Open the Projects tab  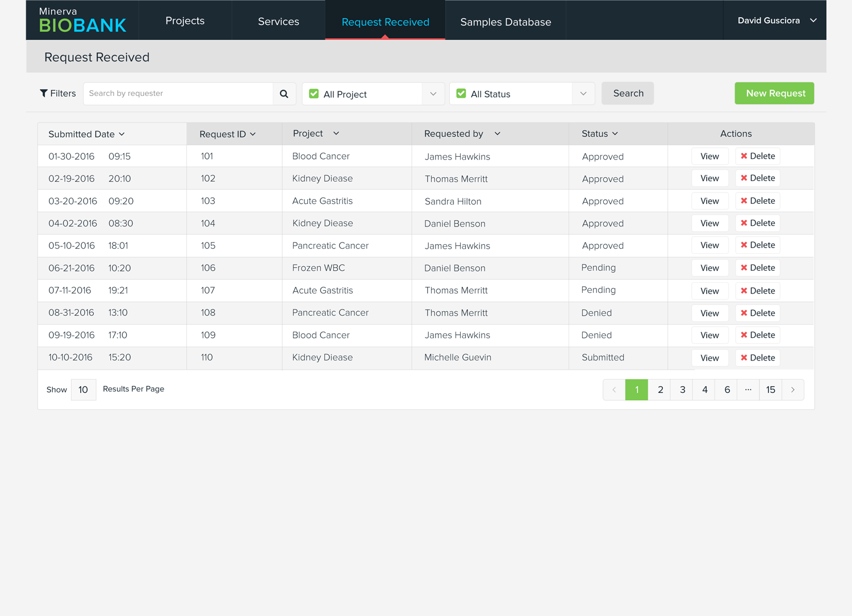click(x=185, y=21)
